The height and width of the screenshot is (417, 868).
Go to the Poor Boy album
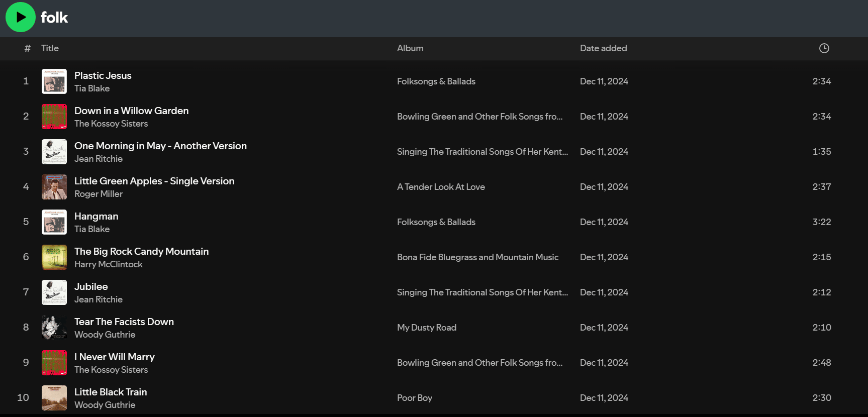[x=415, y=398]
